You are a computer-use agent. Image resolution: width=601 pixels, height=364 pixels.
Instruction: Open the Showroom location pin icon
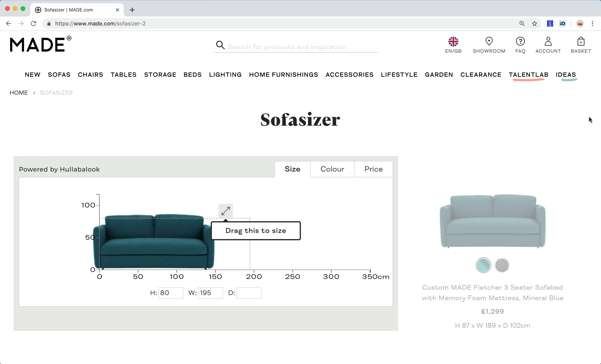(489, 41)
